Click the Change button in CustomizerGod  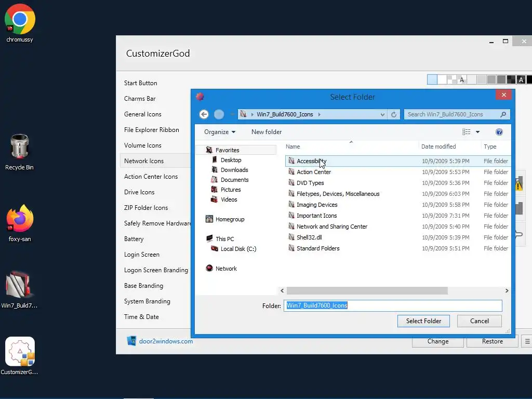[437, 341]
